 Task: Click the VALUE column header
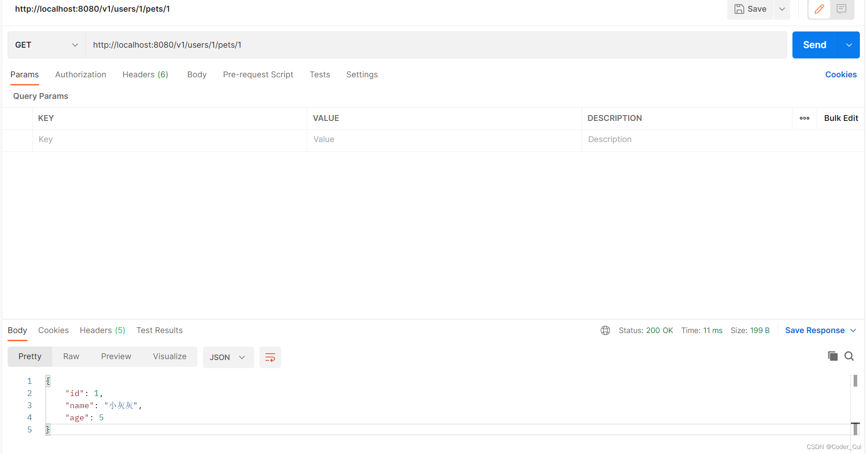click(x=326, y=118)
